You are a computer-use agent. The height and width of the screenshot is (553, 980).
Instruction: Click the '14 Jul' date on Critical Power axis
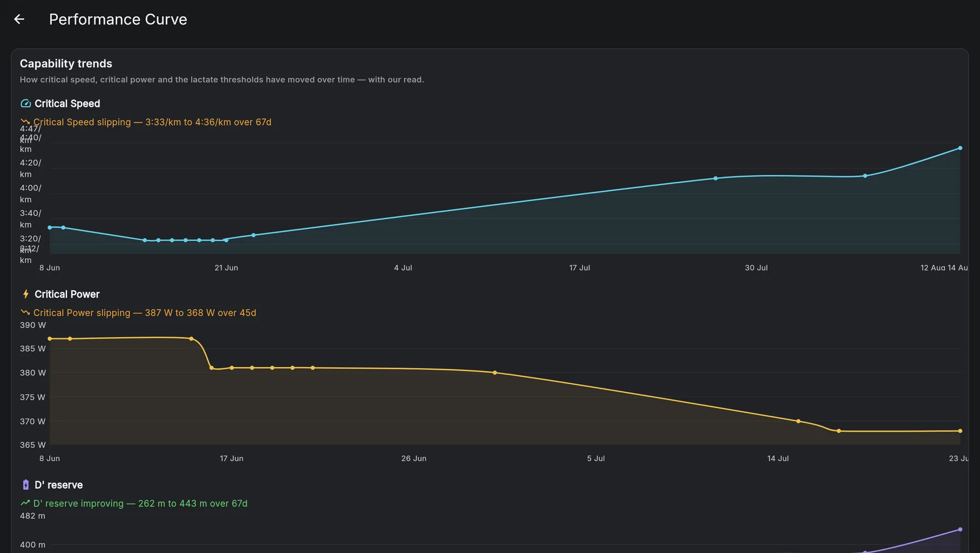tap(778, 459)
